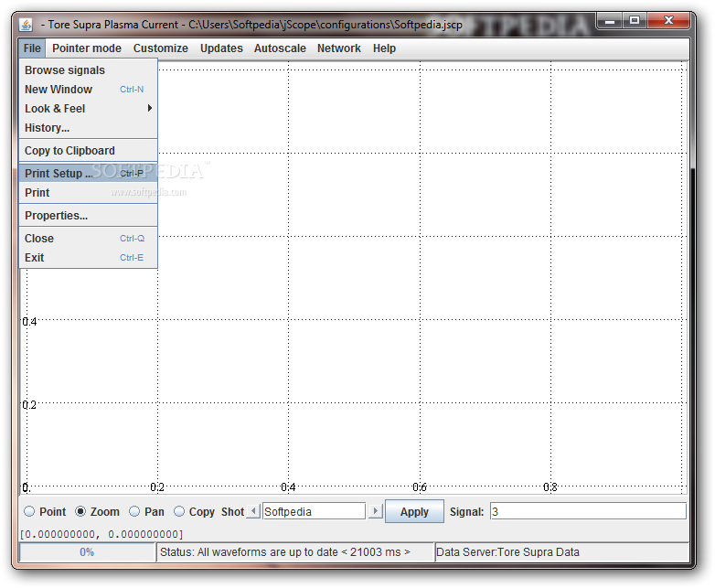Viewport: 715px width, 588px height.
Task: Select the Zoom radio button
Action: tap(80, 512)
